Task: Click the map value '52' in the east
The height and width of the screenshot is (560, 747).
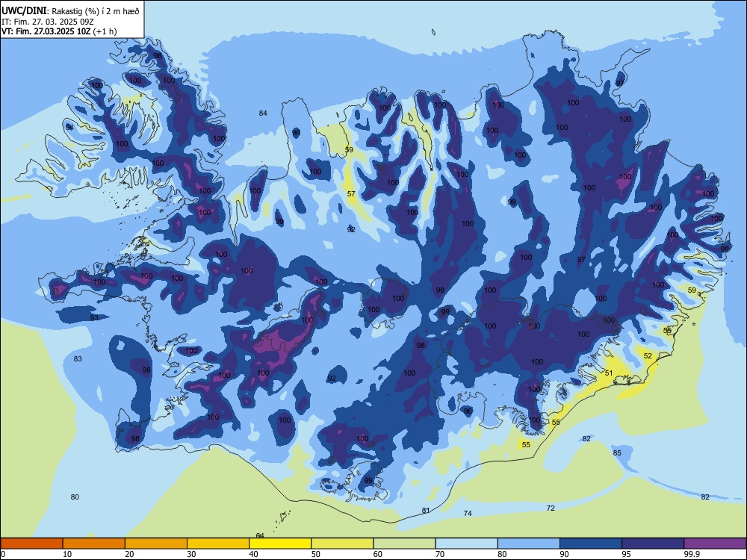Action: 648,355
